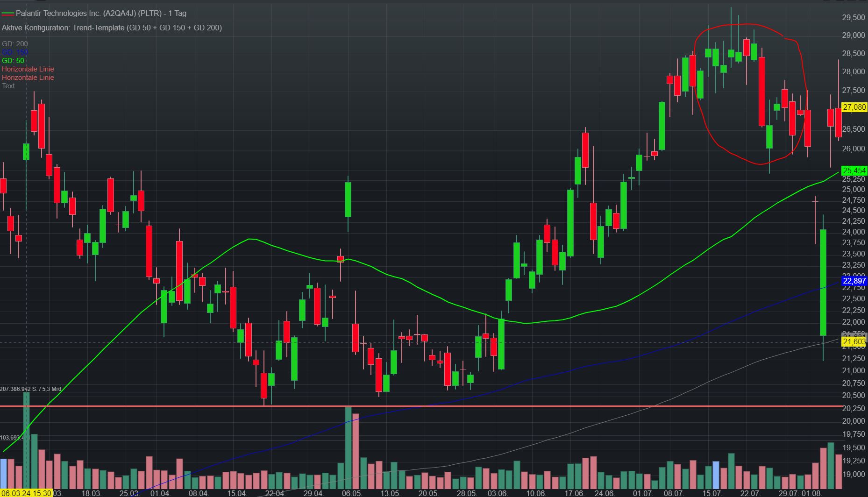Click the 22,000 level on the price axis

click(854, 322)
